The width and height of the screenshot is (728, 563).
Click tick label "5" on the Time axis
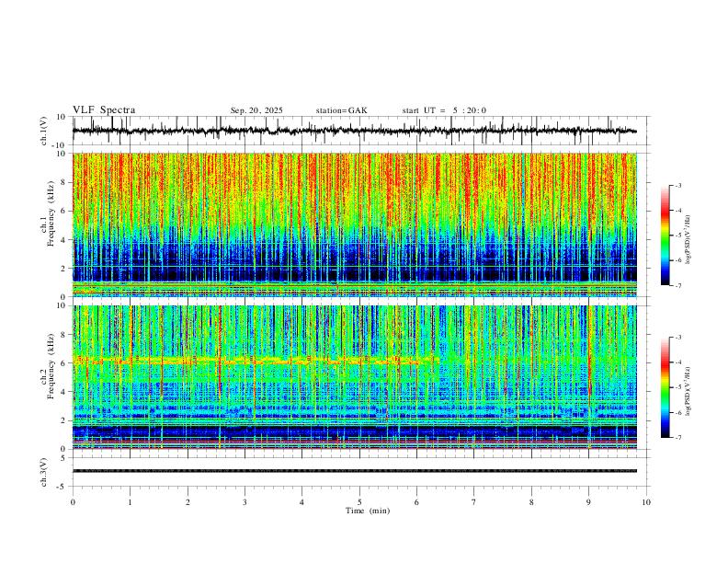tap(359, 502)
